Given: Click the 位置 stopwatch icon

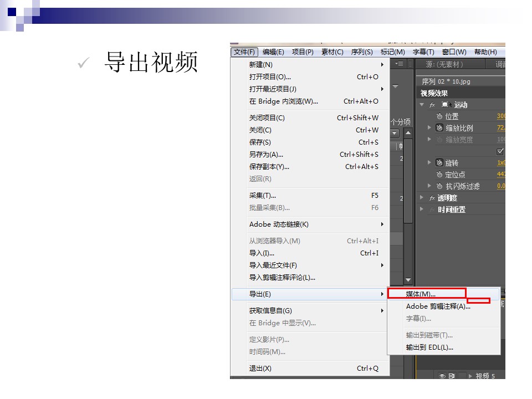Looking at the screenshot, I should point(439,116).
